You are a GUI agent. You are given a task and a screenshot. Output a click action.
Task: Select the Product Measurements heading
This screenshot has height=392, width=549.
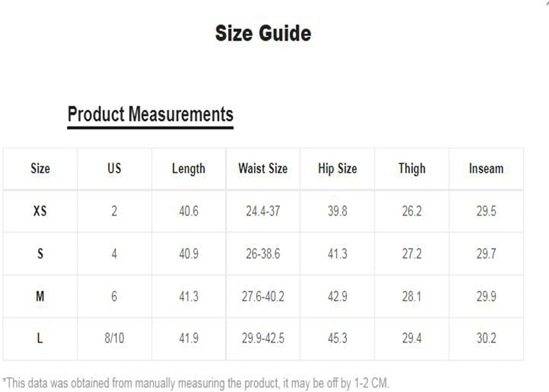(150, 114)
